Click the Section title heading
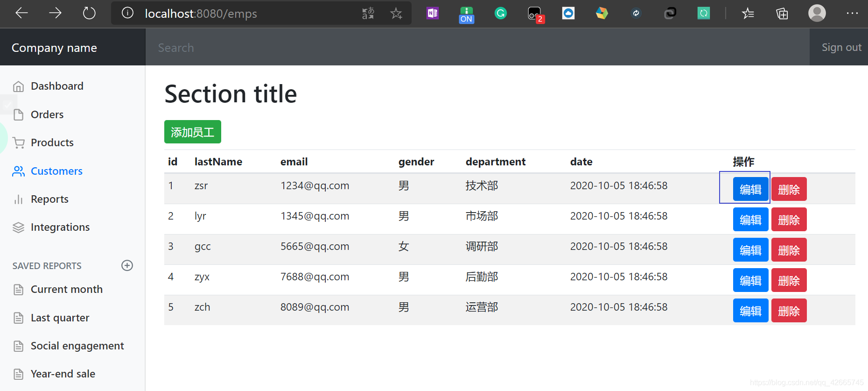868x391 pixels. 231,94
